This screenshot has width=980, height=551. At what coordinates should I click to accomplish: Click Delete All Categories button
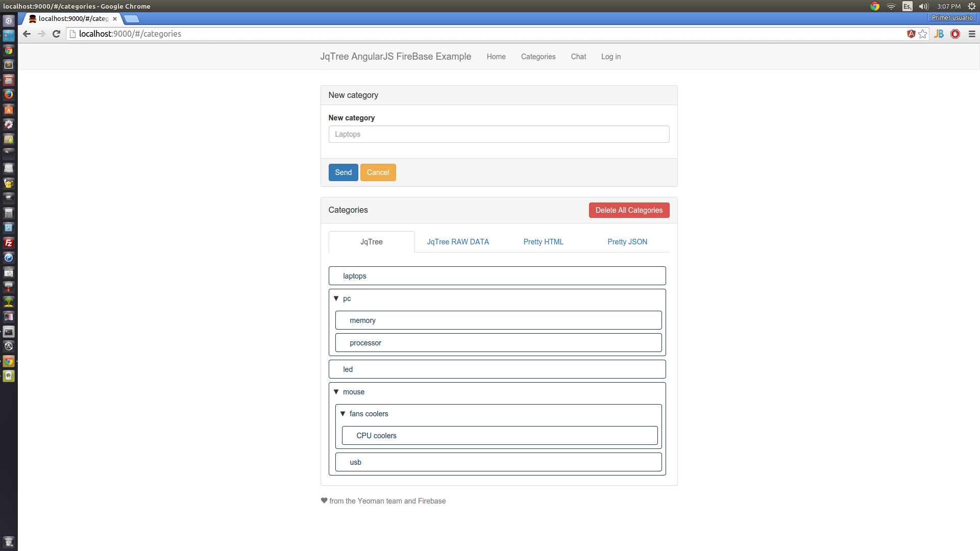(629, 210)
